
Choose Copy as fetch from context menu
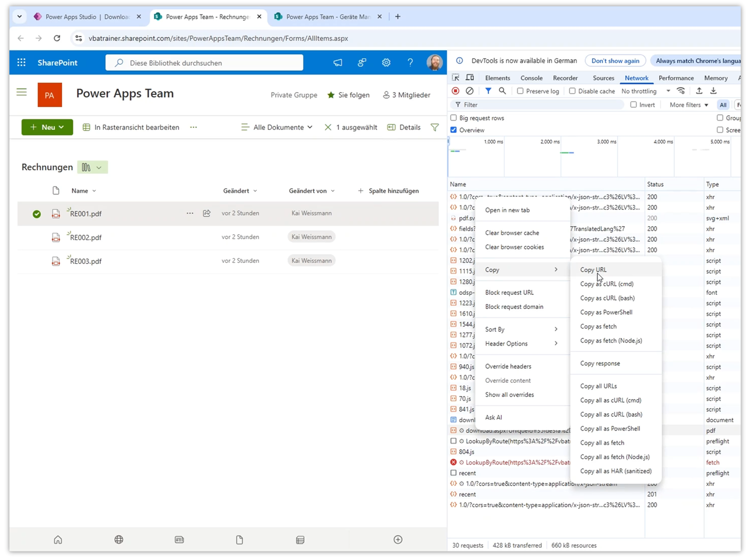598,326
